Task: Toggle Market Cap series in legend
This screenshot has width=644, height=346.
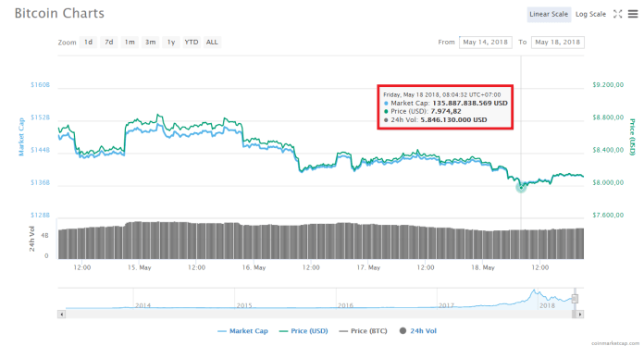Action: tap(242, 331)
